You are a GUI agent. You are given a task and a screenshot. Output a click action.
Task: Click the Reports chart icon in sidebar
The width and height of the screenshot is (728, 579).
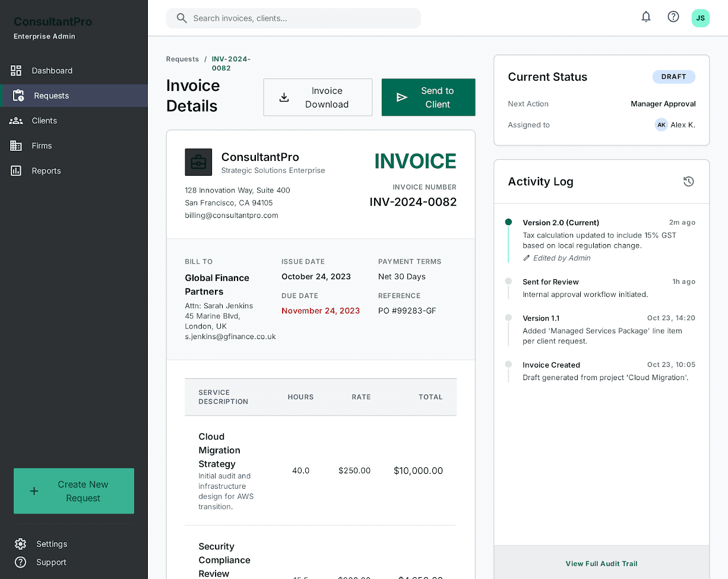click(x=16, y=171)
